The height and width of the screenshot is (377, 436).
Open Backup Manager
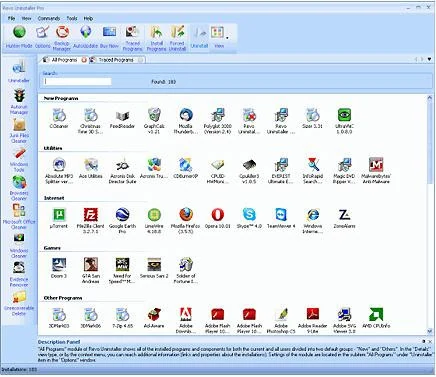(x=62, y=38)
